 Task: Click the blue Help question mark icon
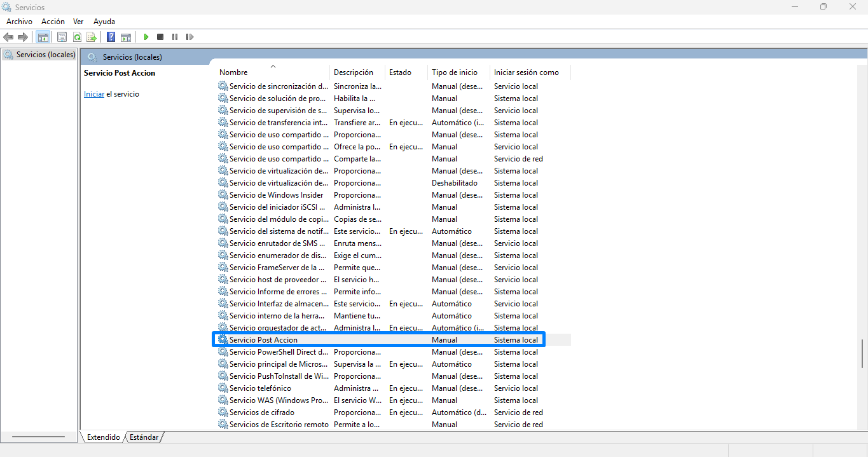pos(111,37)
